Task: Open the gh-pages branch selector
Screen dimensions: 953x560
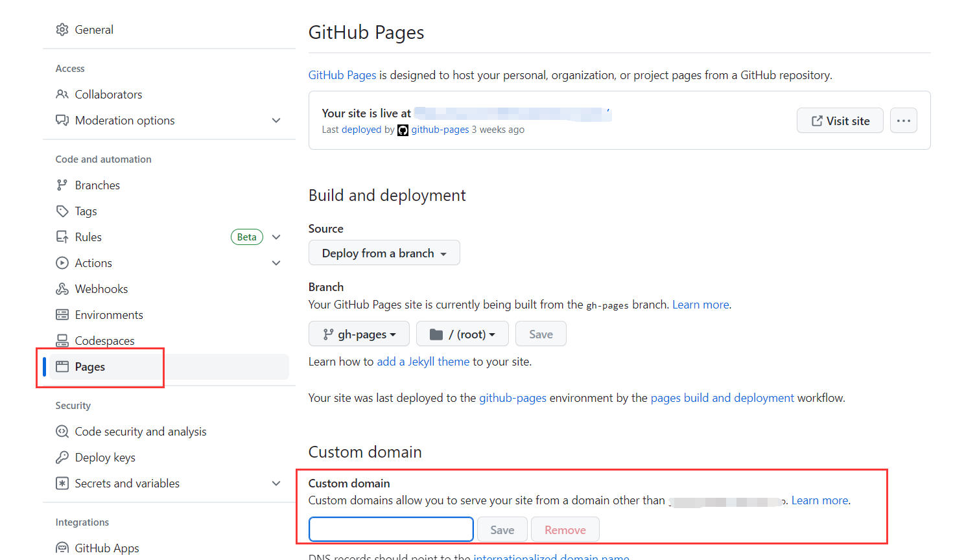Action: click(x=359, y=334)
